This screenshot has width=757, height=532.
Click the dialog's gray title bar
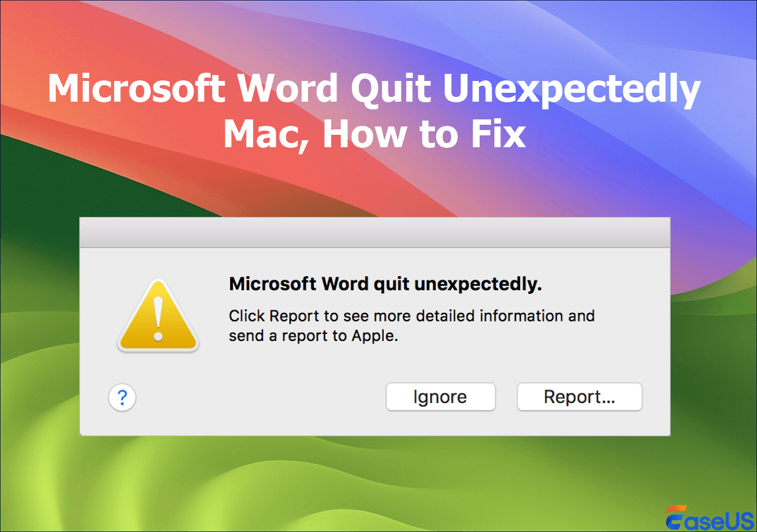pos(374,232)
